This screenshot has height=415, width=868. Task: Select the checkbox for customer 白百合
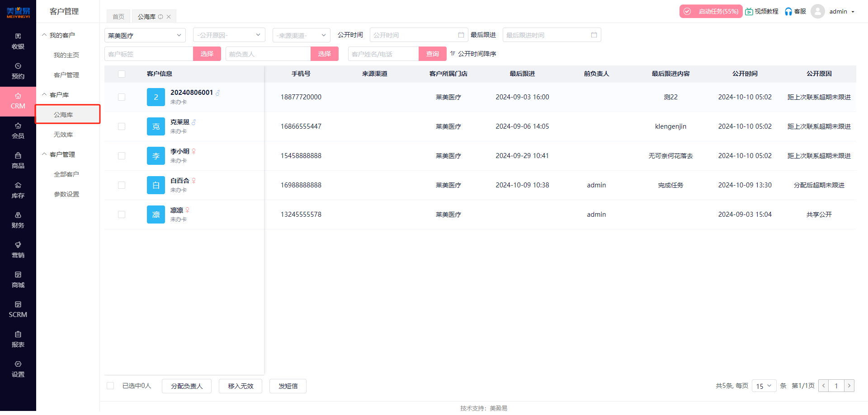click(122, 185)
